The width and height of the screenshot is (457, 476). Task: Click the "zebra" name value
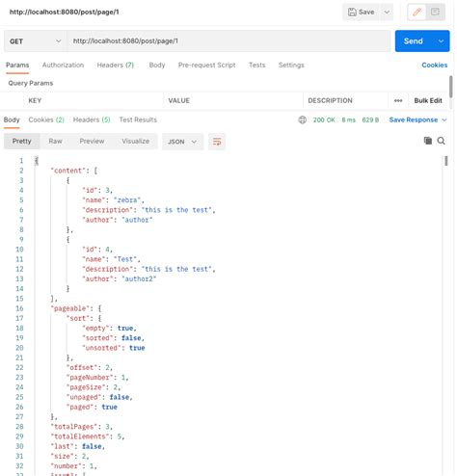(x=127, y=200)
